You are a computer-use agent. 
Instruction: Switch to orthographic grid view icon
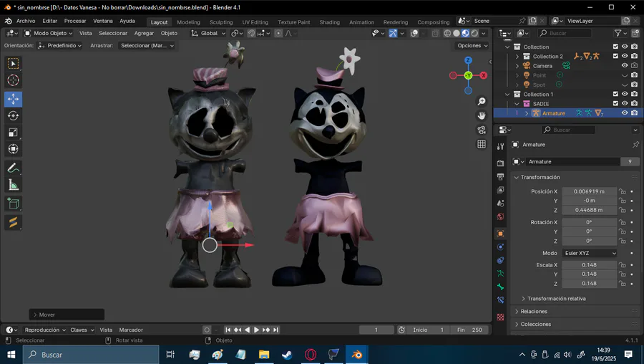pyautogui.click(x=482, y=144)
